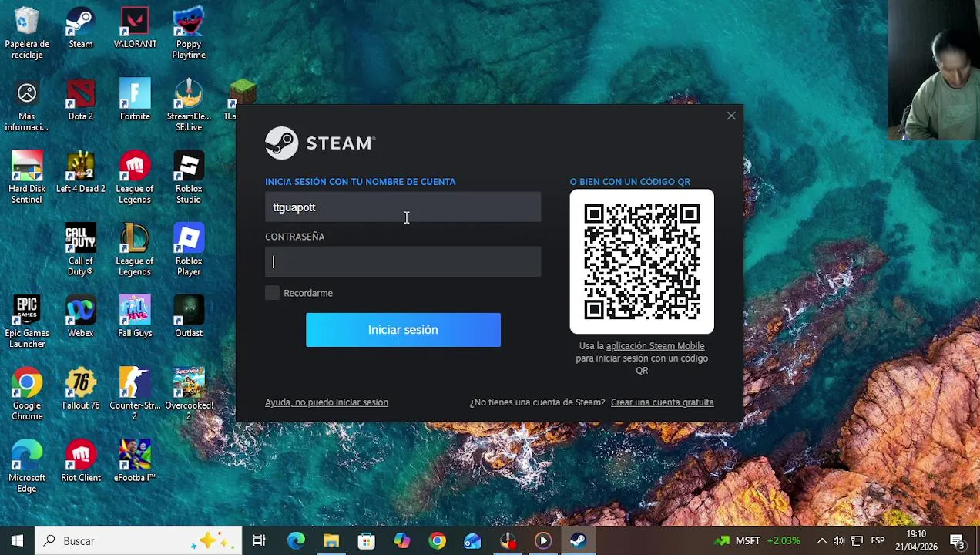Expand the hidden system tray icons
The image size is (980, 555).
[821, 541]
